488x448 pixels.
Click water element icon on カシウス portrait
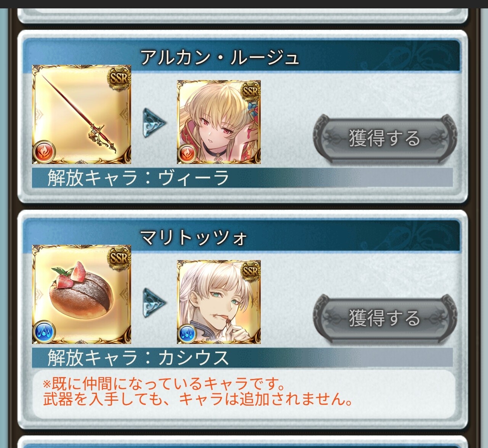click(187, 334)
